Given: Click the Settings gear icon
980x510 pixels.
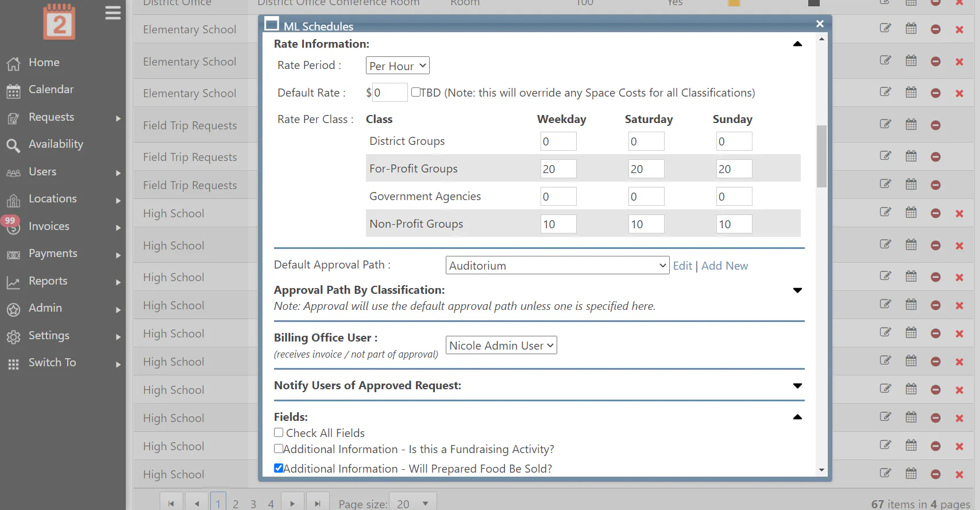Looking at the screenshot, I should click(13, 336).
